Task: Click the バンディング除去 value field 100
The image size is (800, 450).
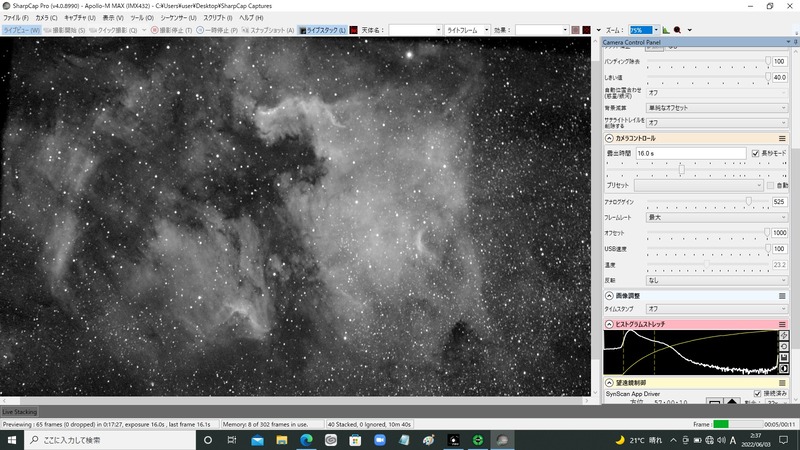Action: 779,61
